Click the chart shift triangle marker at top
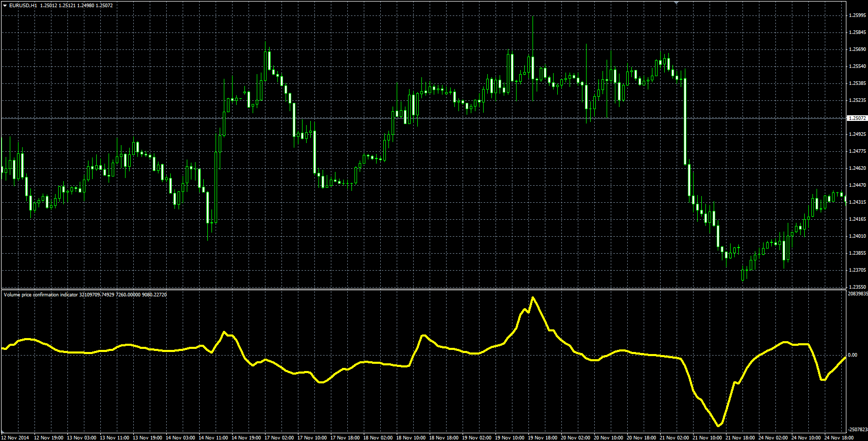Image resolution: width=868 pixels, height=441 pixels. [677, 3]
